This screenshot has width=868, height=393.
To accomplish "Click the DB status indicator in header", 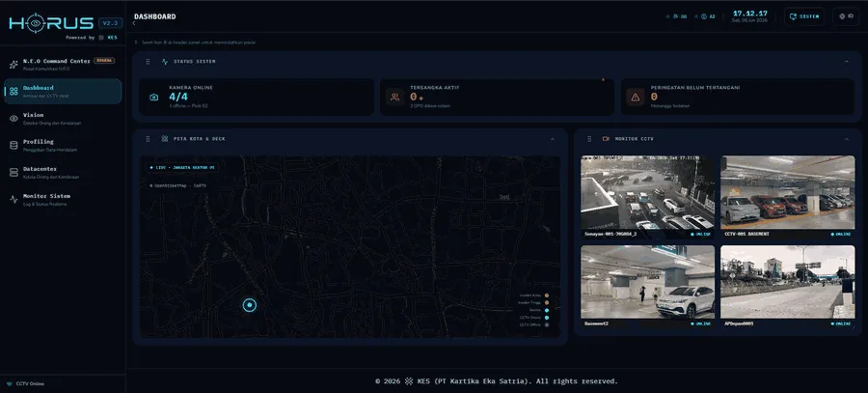I will pyautogui.click(x=676, y=16).
